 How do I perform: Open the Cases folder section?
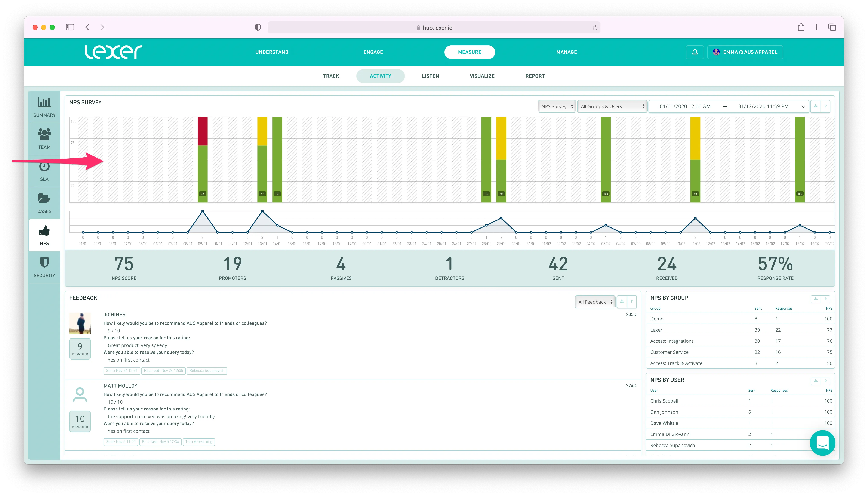44,203
